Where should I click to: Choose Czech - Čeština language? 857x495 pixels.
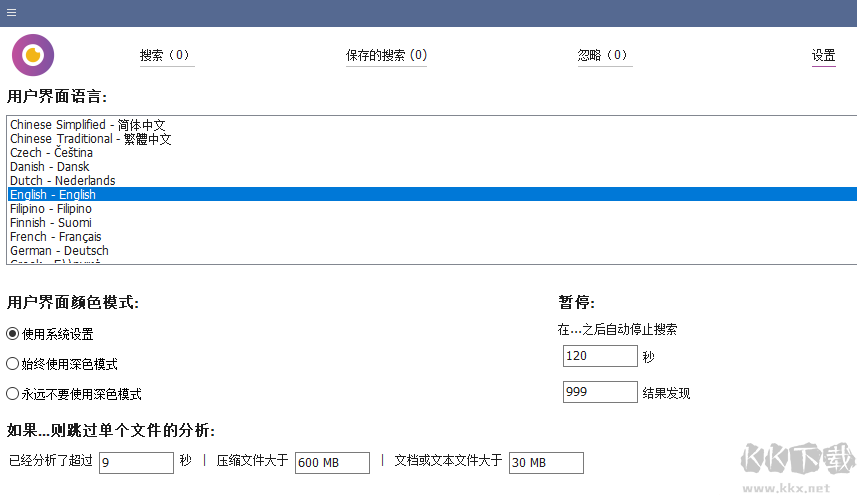[x=52, y=153]
